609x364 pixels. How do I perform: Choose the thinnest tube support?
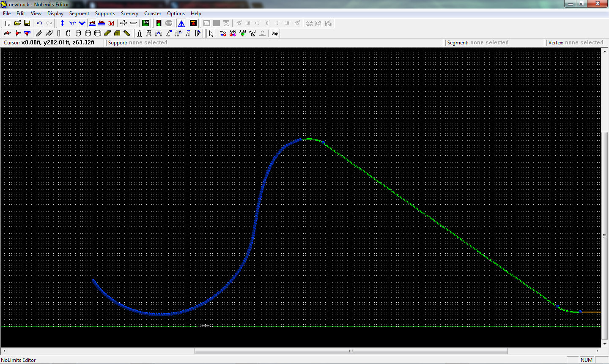point(59,33)
